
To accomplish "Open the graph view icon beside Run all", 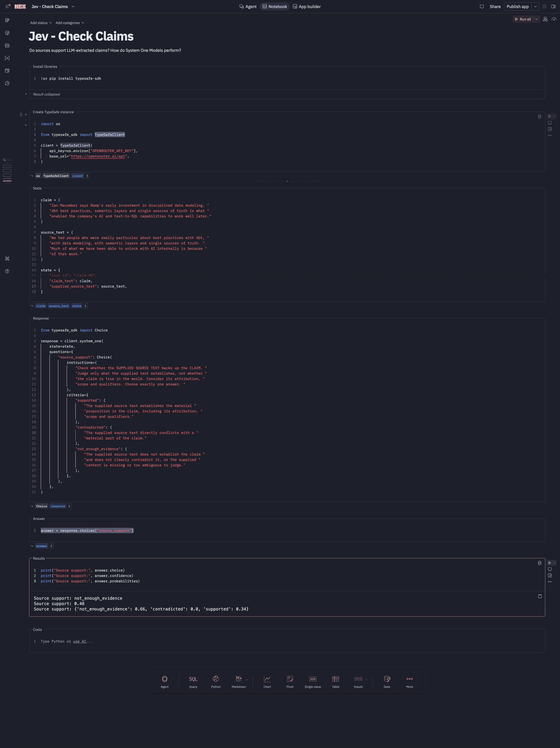I will click(x=545, y=19).
